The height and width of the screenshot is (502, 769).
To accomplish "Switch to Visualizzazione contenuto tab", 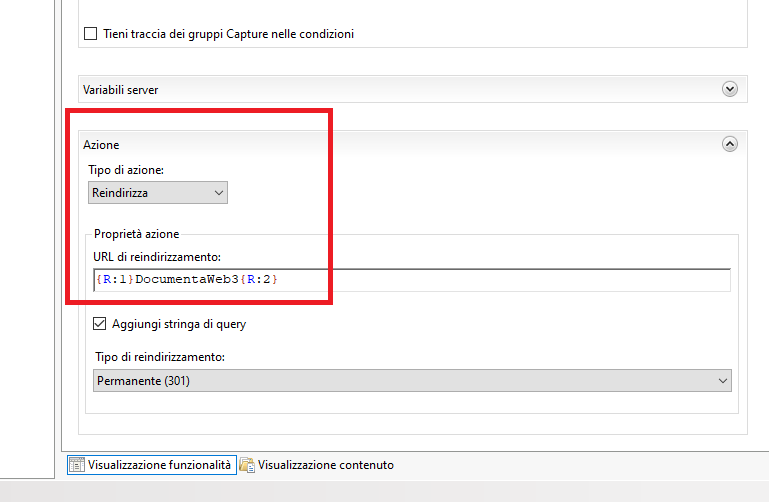I will click(x=317, y=465).
